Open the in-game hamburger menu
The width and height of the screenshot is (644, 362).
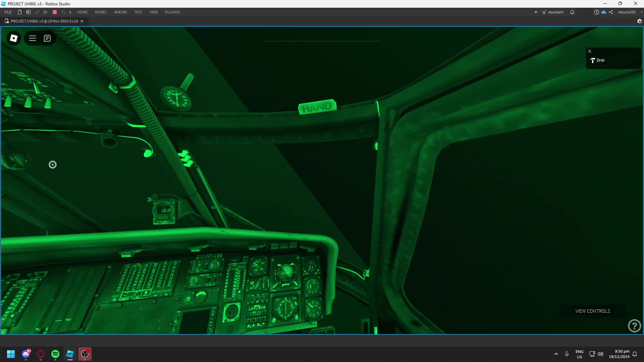33,38
